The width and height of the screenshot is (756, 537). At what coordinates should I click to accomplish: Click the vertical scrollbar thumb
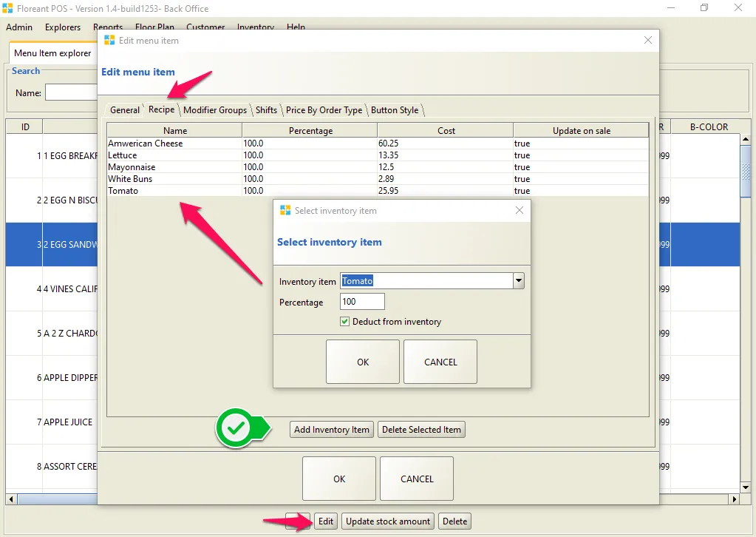746,172
